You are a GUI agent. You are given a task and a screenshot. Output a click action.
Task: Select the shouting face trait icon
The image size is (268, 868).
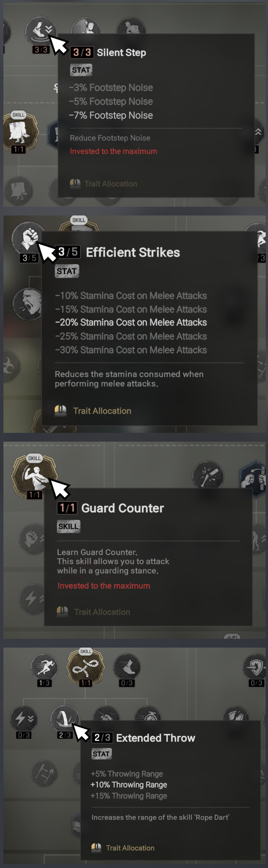point(27,304)
